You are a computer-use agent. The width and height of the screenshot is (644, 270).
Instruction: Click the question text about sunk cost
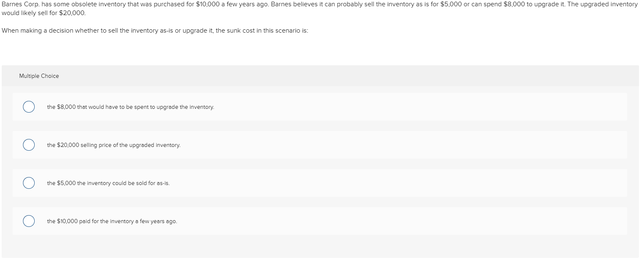[x=155, y=30]
